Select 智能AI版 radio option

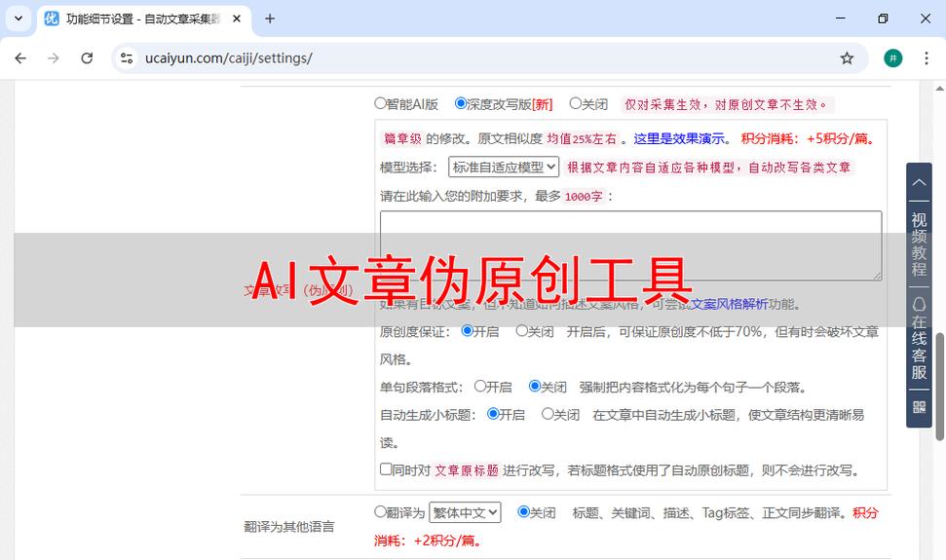coord(380,103)
